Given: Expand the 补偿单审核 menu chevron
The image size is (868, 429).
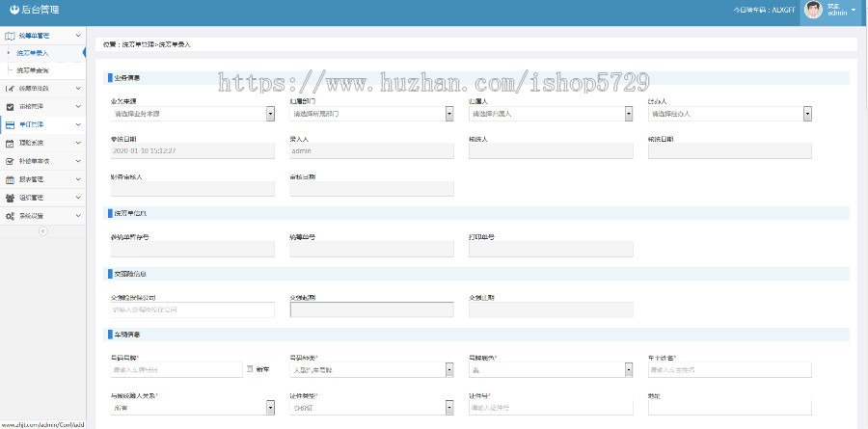Looking at the screenshot, I should (78, 161).
